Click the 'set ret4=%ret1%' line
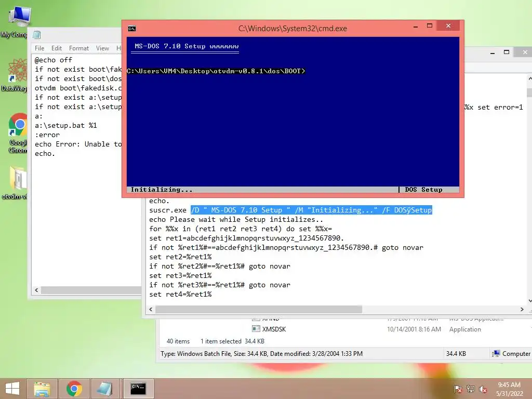532x399 pixels. tap(180, 294)
